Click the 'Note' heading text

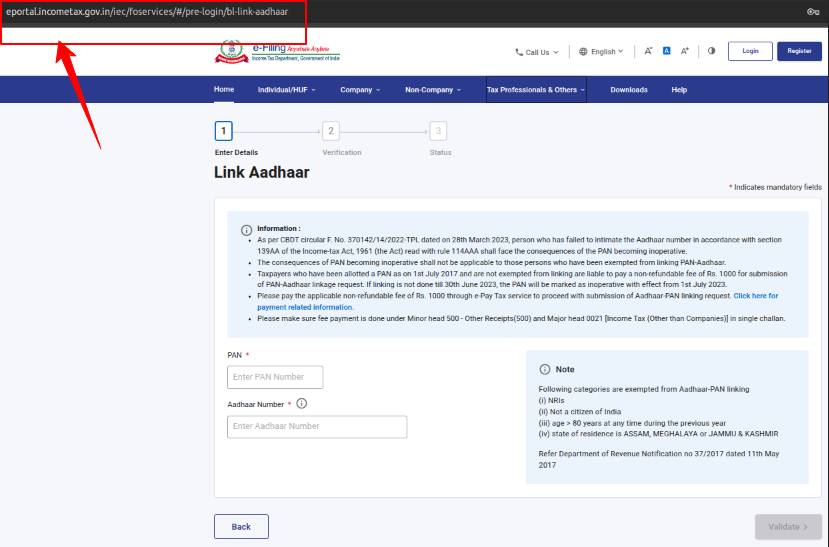565,369
